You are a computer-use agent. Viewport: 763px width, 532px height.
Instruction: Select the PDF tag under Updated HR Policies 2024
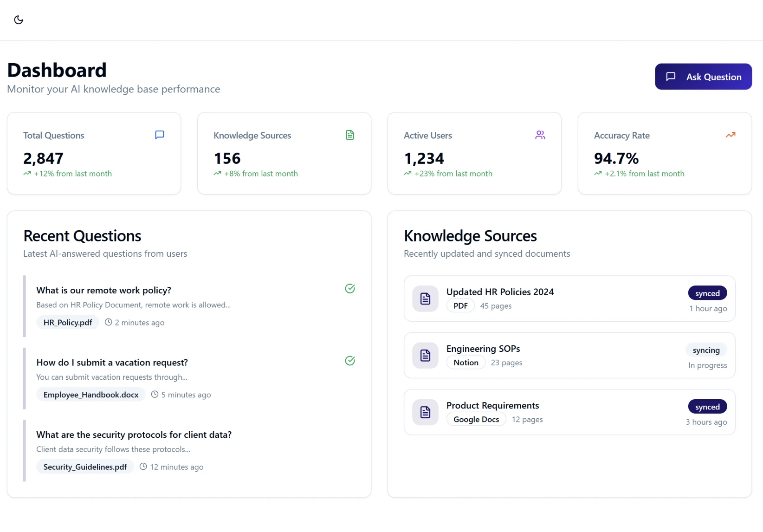click(x=460, y=305)
